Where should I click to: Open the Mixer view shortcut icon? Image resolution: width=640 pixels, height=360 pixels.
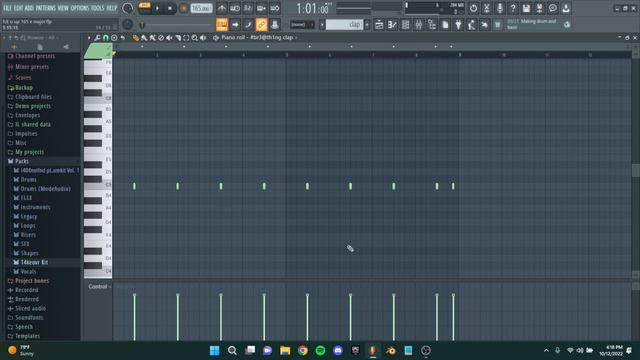coord(419,25)
